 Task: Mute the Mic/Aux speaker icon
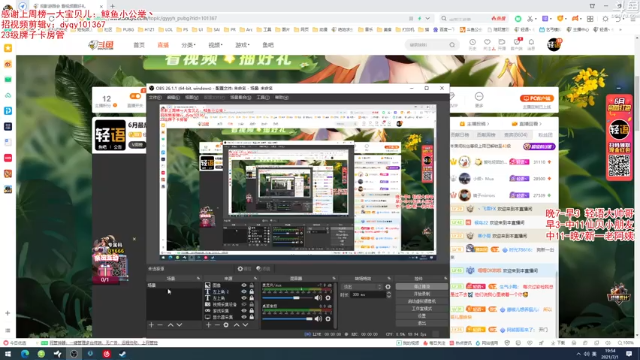(x=318, y=298)
